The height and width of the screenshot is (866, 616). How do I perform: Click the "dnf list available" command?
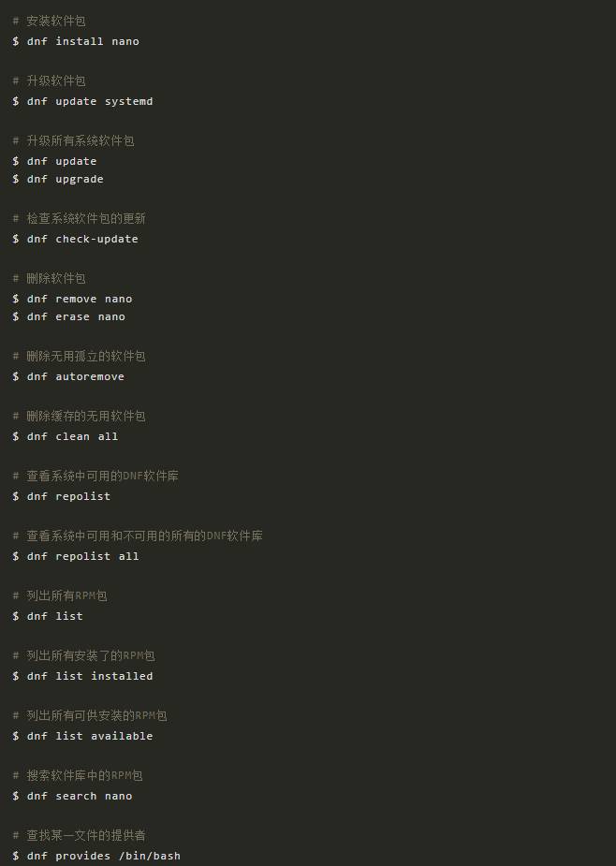89,736
